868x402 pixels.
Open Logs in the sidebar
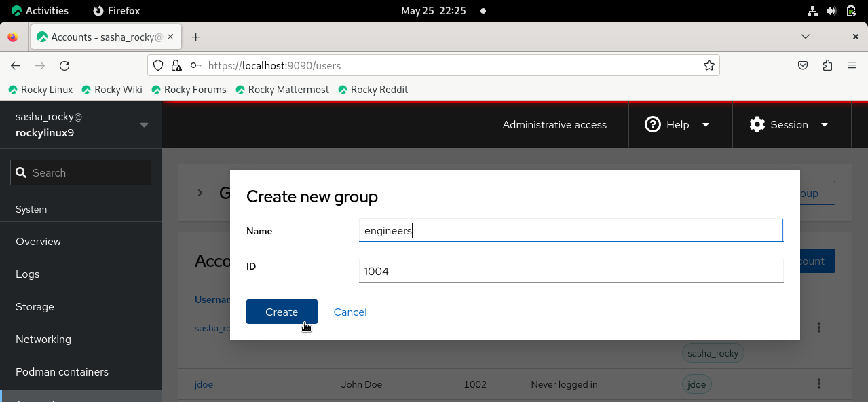click(x=28, y=274)
